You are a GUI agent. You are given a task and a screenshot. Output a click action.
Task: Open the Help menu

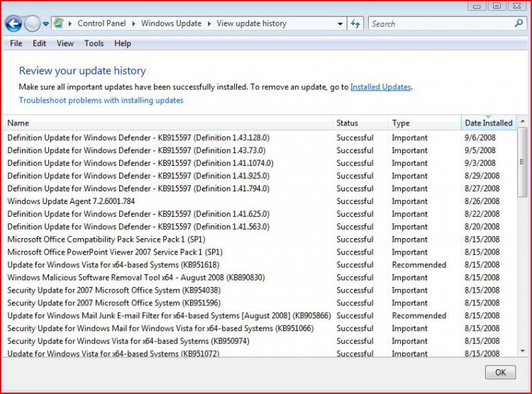(123, 43)
